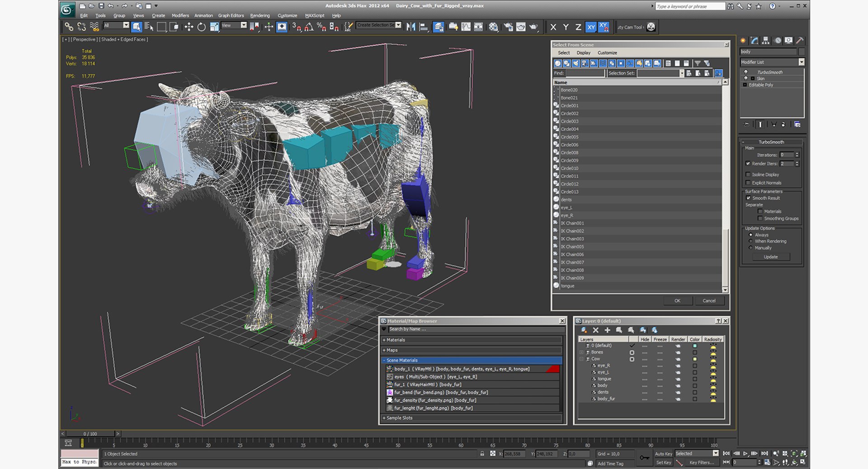Toggle the 3D Snaps tool
This screenshot has height=469, width=868.
297,27
